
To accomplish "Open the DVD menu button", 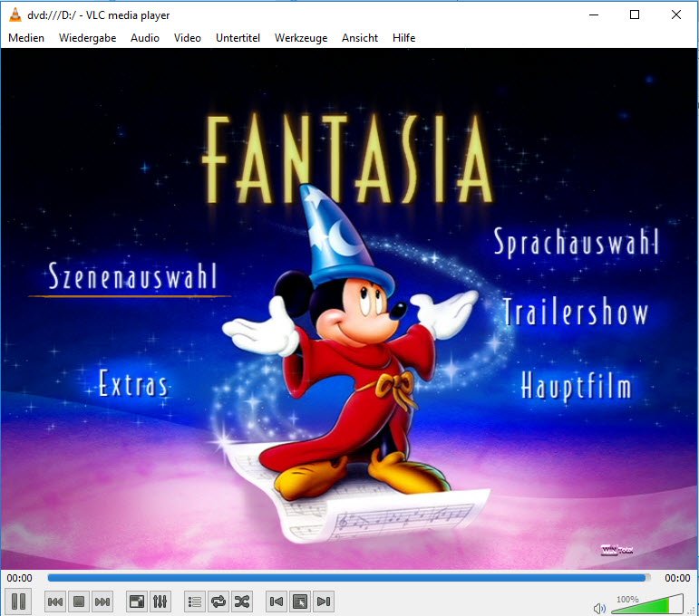I will [x=300, y=602].
